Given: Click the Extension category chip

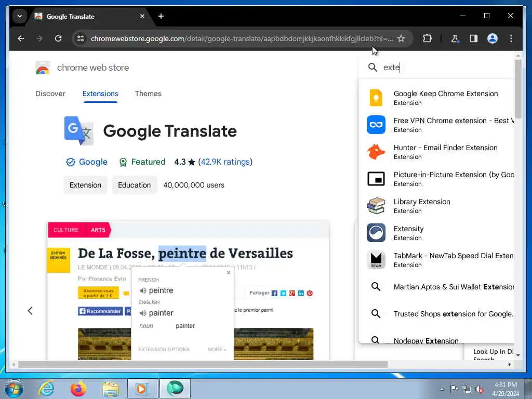Looking at the screenshot, I should click(x=86, y=185).
